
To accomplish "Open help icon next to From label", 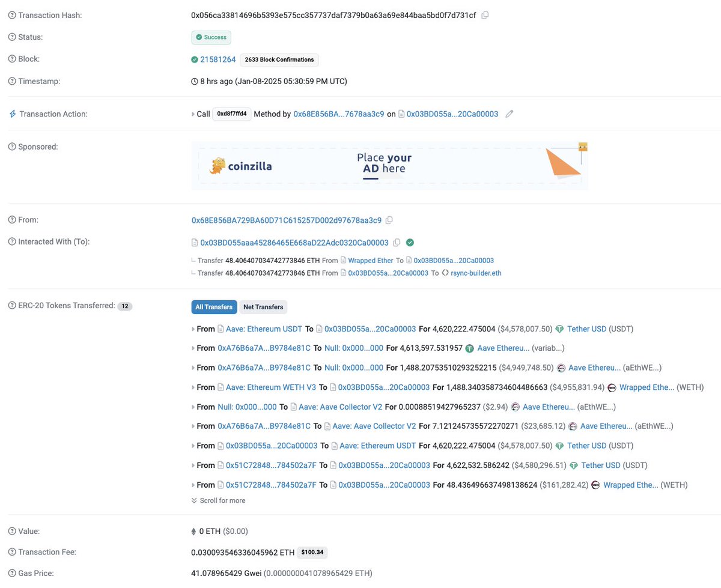I will point(12,220).
